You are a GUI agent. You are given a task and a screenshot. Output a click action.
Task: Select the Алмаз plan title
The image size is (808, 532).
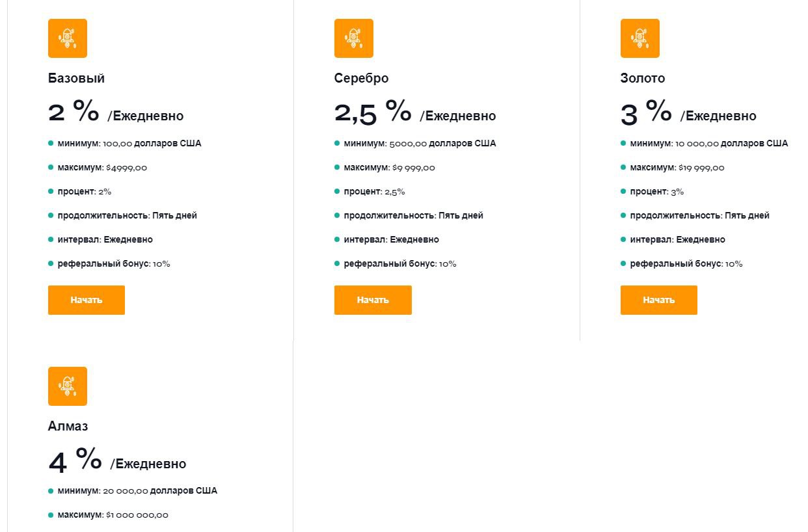coord(68,427)
